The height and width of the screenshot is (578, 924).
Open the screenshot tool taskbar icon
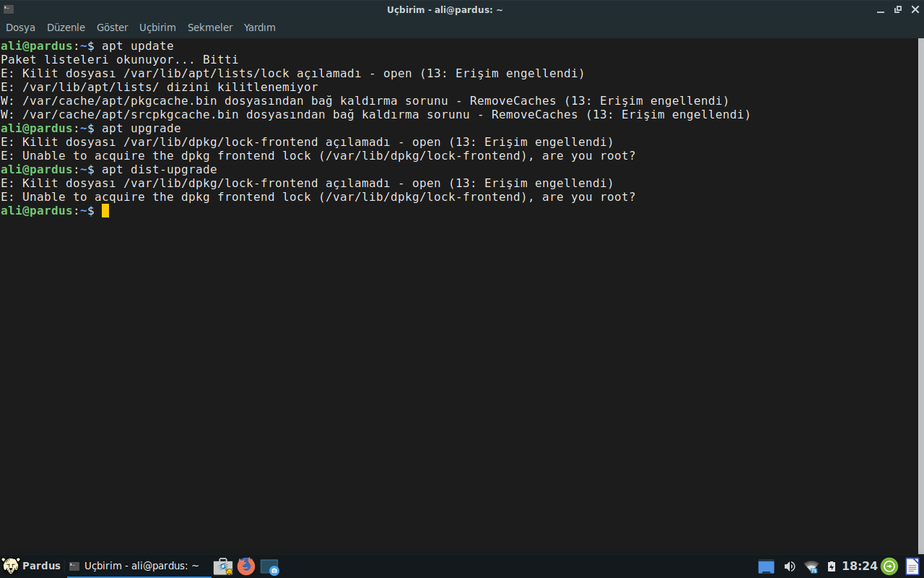coord(269,566)
